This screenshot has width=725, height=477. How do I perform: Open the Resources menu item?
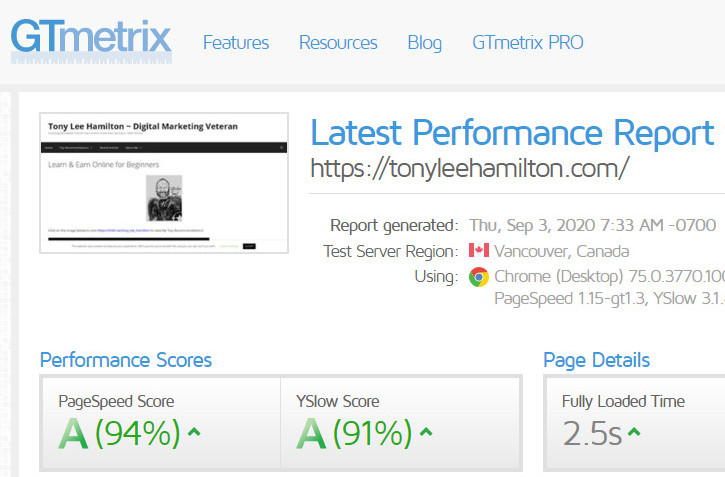[338, 43]
